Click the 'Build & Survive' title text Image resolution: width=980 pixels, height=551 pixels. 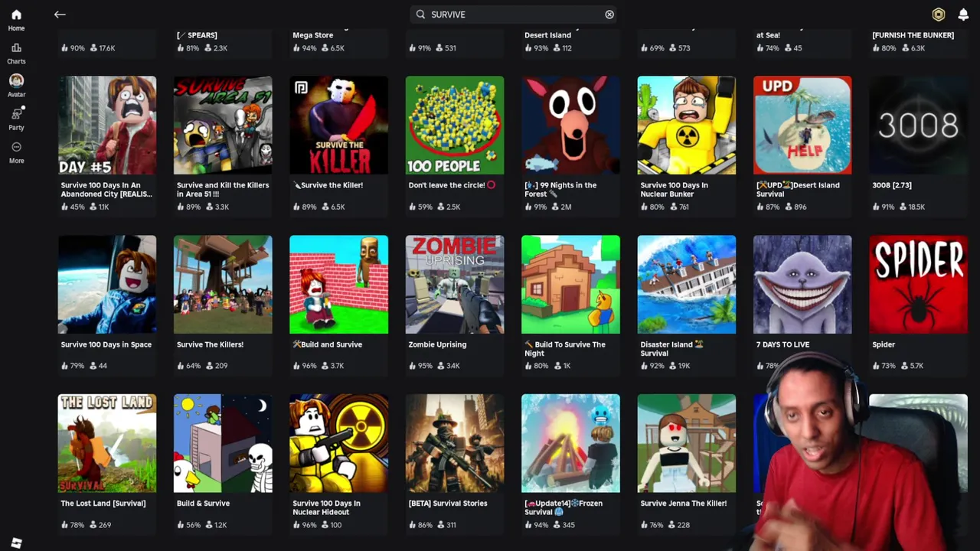click(203, 504)
